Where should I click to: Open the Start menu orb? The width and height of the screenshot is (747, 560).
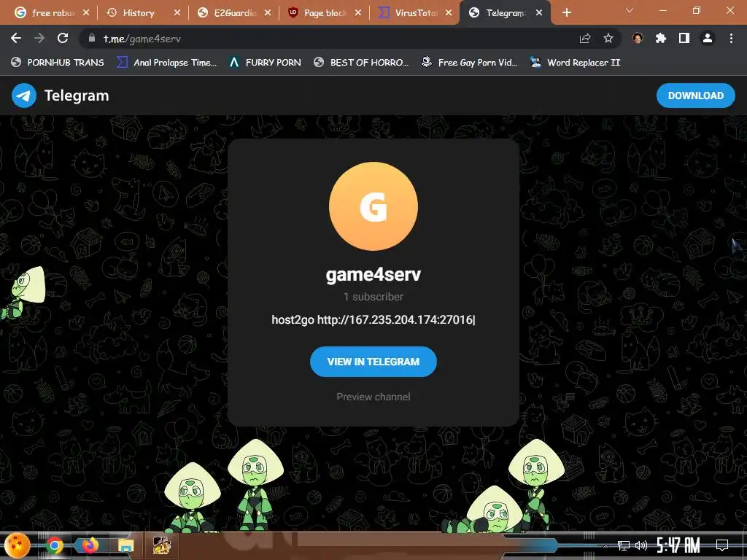click(18, 545)
